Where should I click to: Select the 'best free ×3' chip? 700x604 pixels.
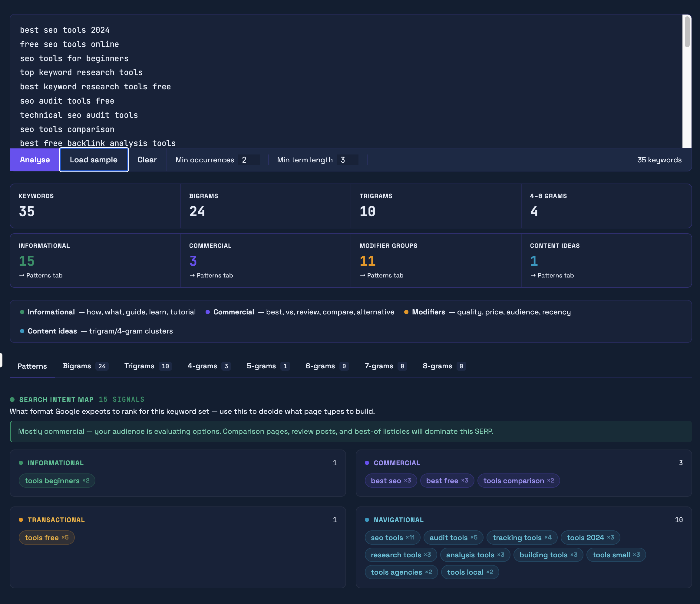pos(447,481)
